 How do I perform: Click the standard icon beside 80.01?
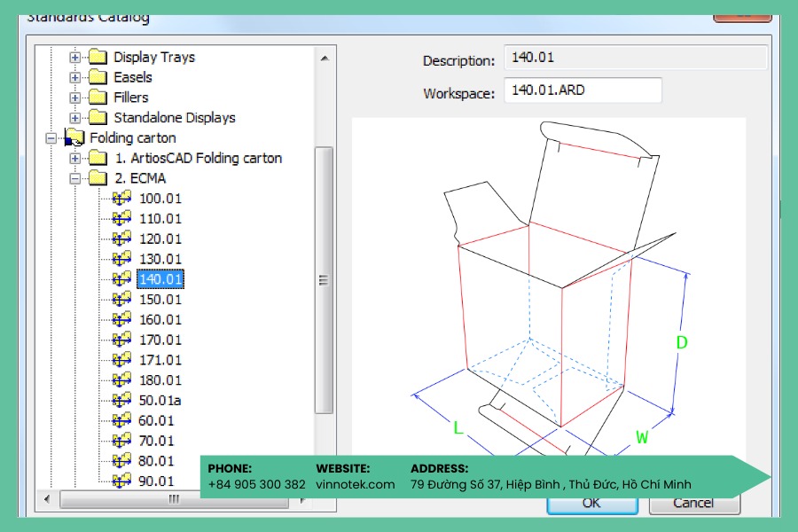121,461
